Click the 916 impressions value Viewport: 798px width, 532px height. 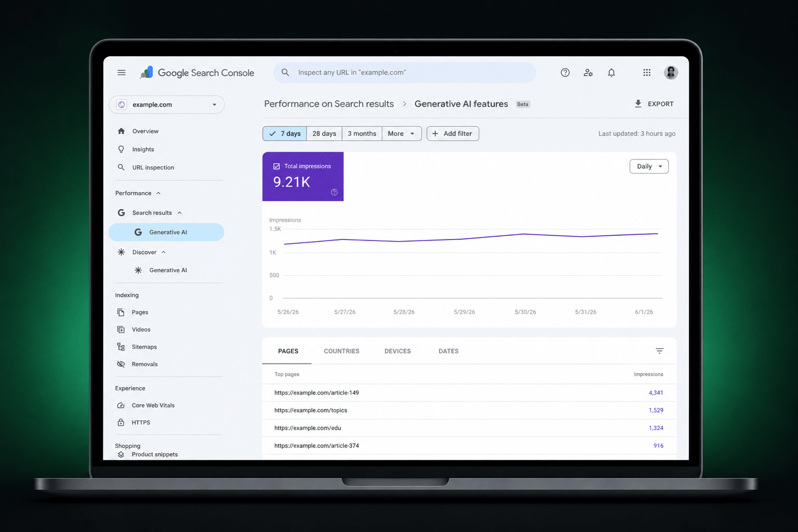(658, 446)
